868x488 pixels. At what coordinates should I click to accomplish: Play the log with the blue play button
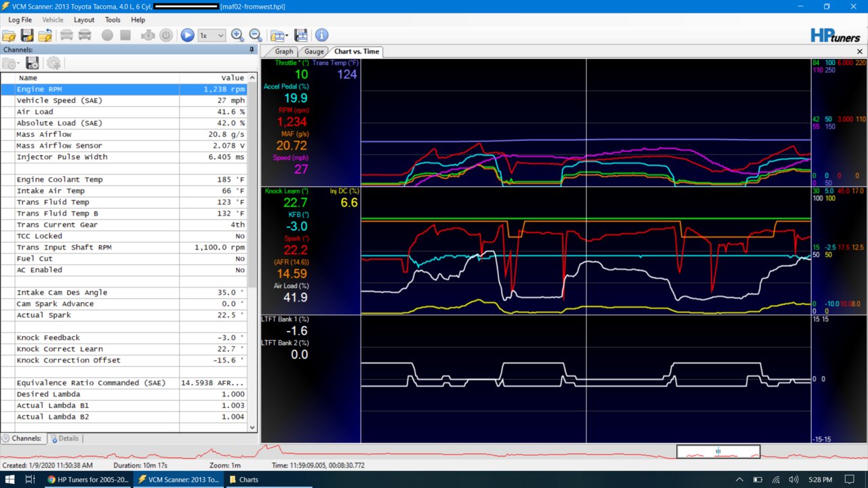click(187, 35)
